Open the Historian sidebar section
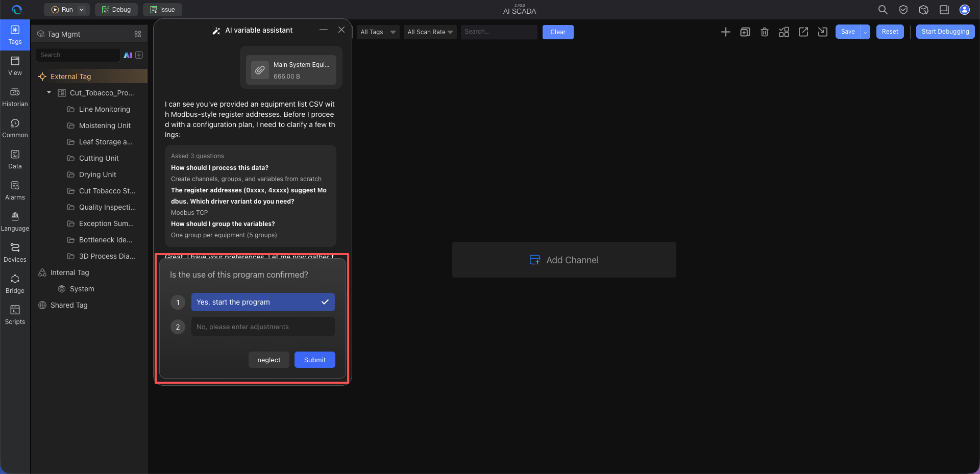Viewport: 980px width, 474px height. click(15, 97)
